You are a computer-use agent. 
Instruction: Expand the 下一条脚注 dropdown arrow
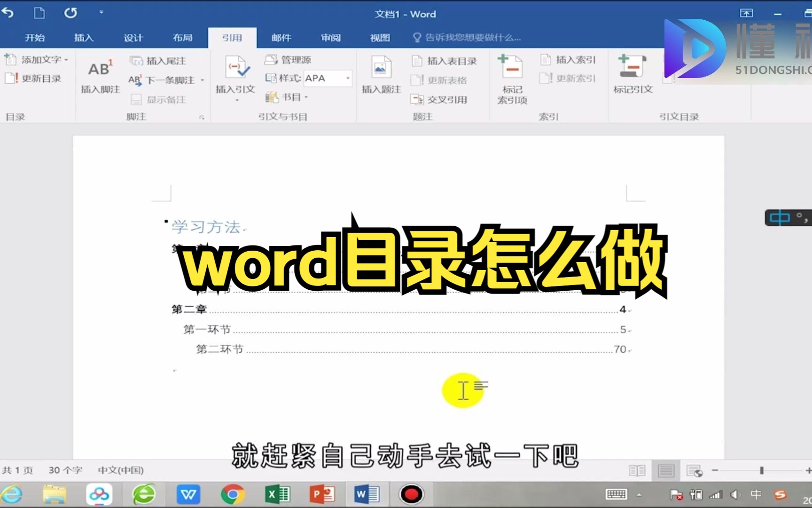203,80
